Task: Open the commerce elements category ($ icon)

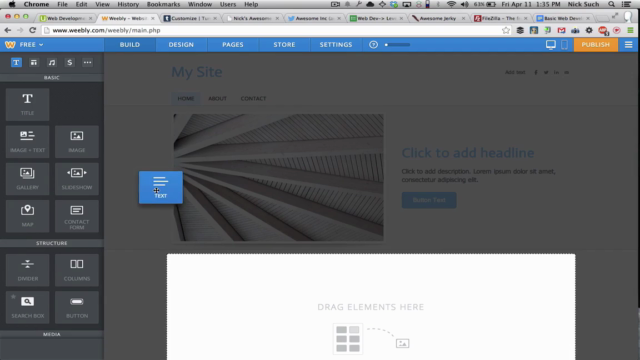Action: pos(69,62)
